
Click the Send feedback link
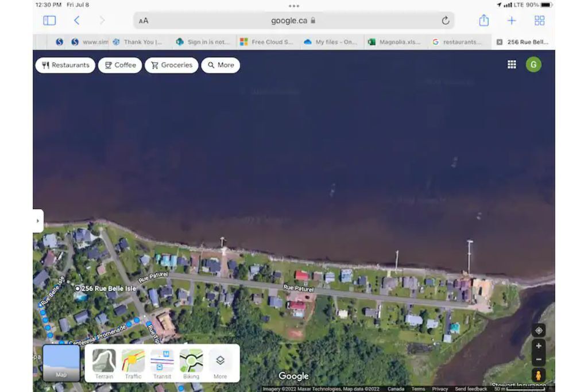coord(471,389)
